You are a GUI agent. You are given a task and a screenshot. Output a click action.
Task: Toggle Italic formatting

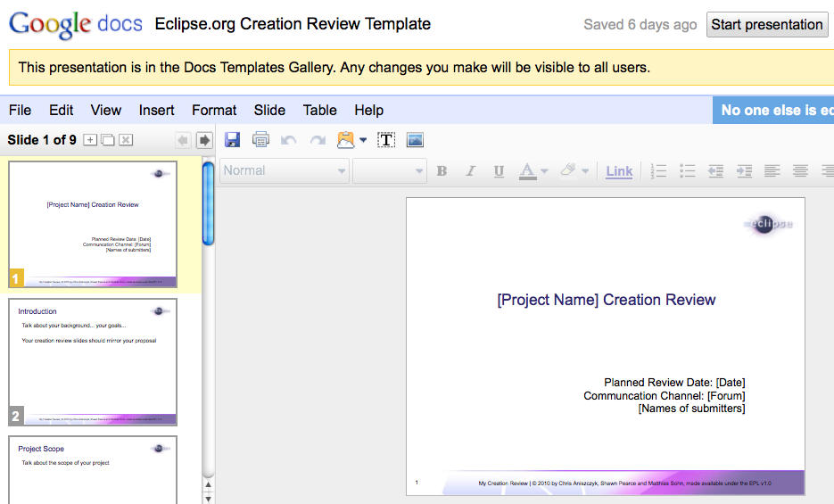(x=470, y=171)
